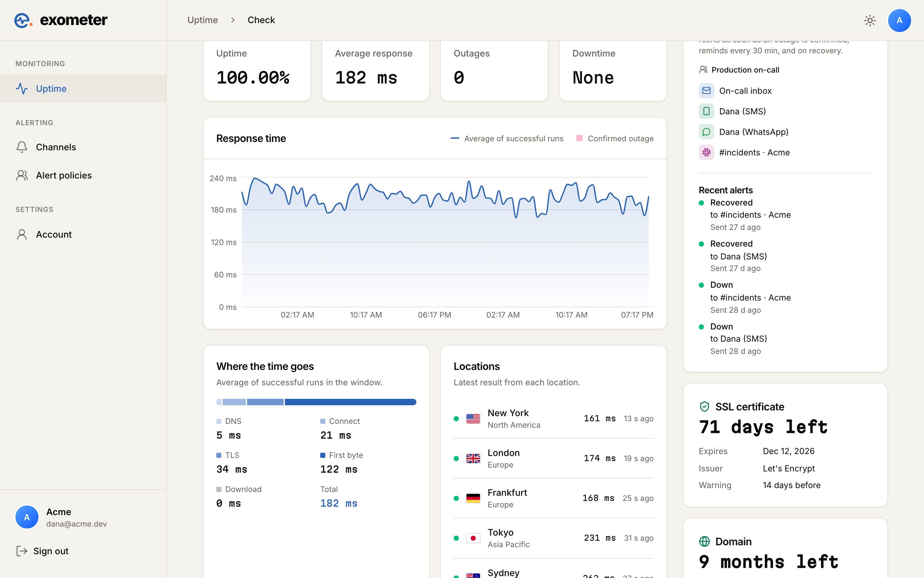Screen dimensions: 924x578
Task: Click the green status dot for New York
Action: pyautogui.click(x=456, y=419)
